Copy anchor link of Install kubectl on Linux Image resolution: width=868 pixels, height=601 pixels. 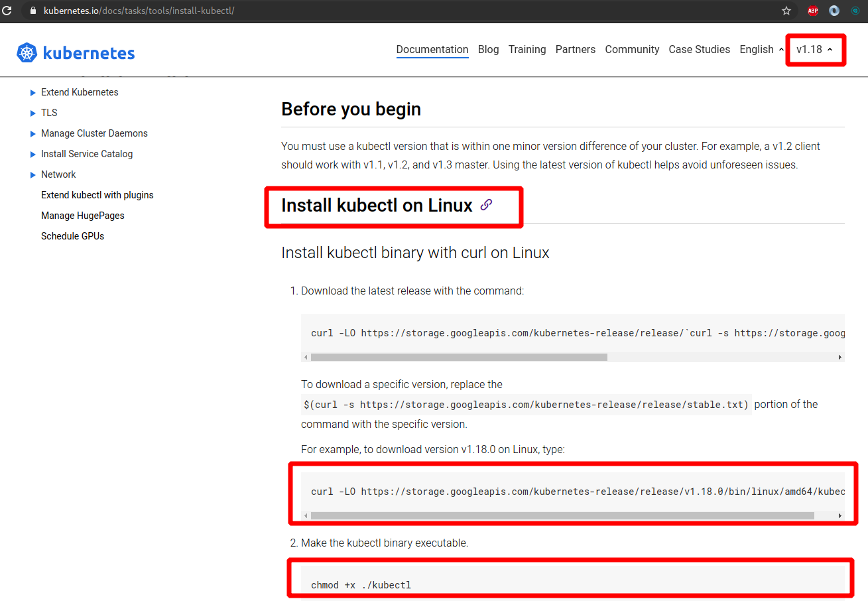486,205
